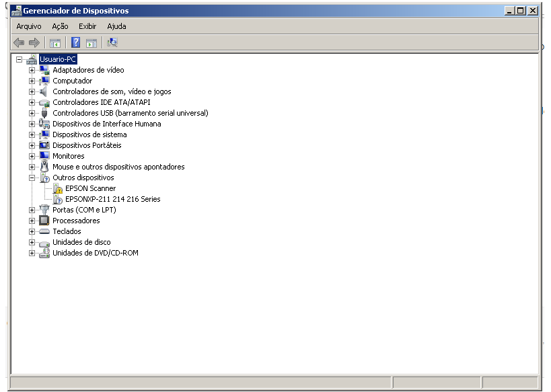Image resolution: width=551 pixels, height=392 pixels.
Task: Click the Scan for hardware changes icon
Action: (x=112, y=42)
